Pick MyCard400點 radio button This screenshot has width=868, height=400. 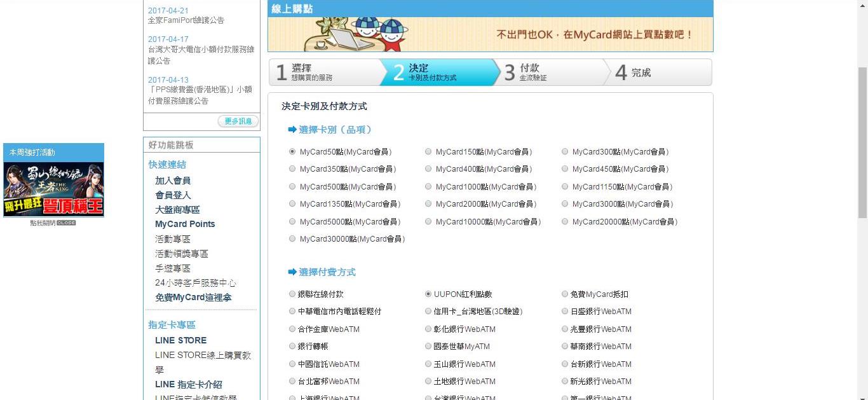coord(428,169)
